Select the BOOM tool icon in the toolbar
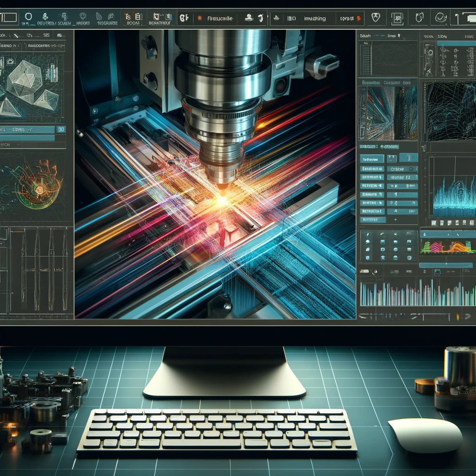 (133, 18)
